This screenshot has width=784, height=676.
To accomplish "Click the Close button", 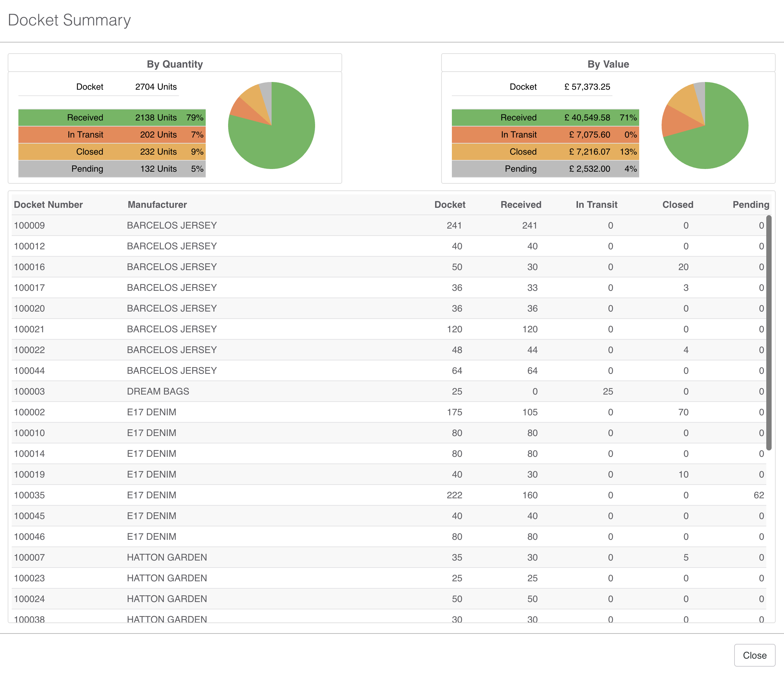I will coord(754,655).
